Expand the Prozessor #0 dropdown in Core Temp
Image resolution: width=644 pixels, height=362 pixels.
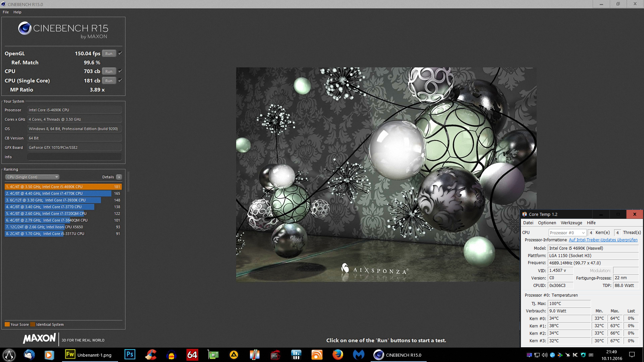(x=567, y=233)
